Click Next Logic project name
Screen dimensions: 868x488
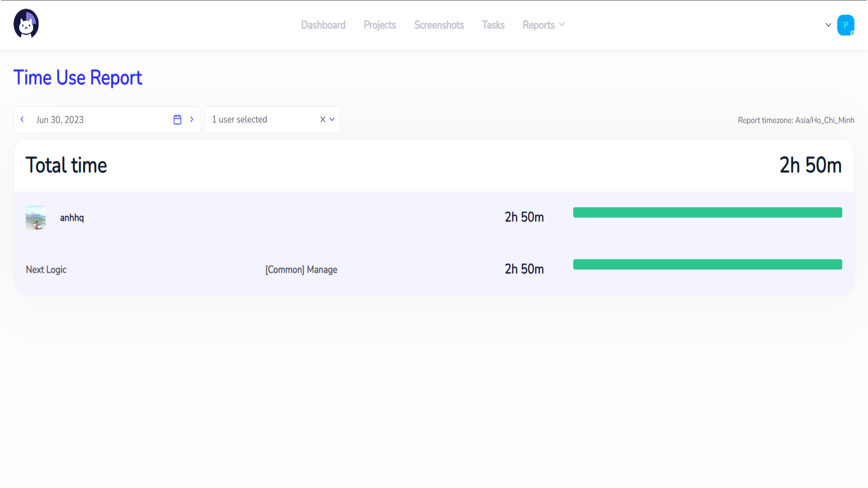point(46,270)
